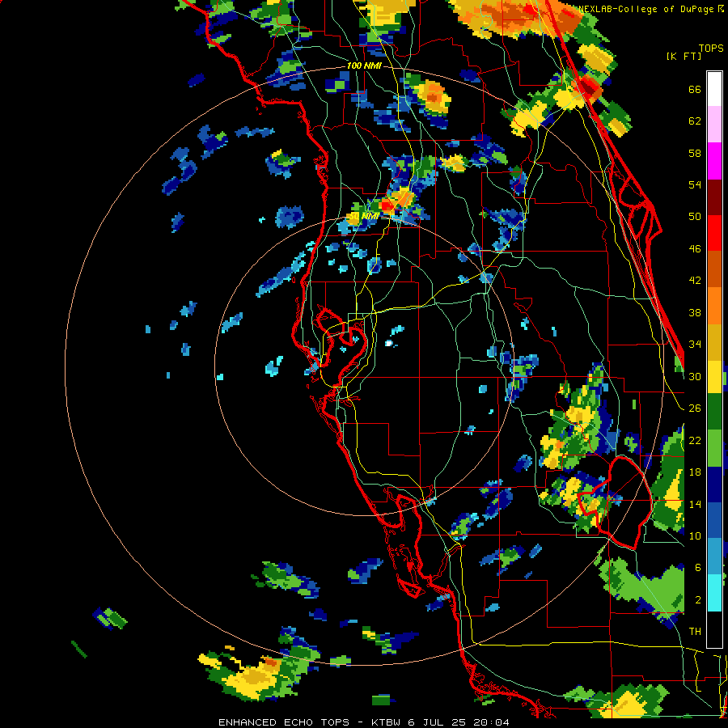The height and width of the screenshot is (728, 728).
Task: Select the magenta legend swatch
Action: click(x=714, y=161)
